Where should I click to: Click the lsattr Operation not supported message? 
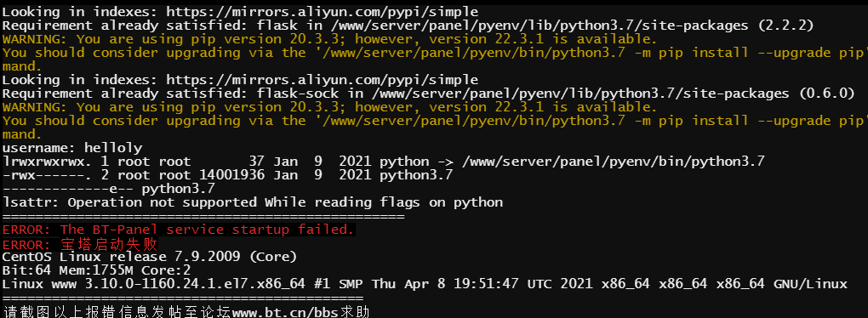[x=253, y=202]
